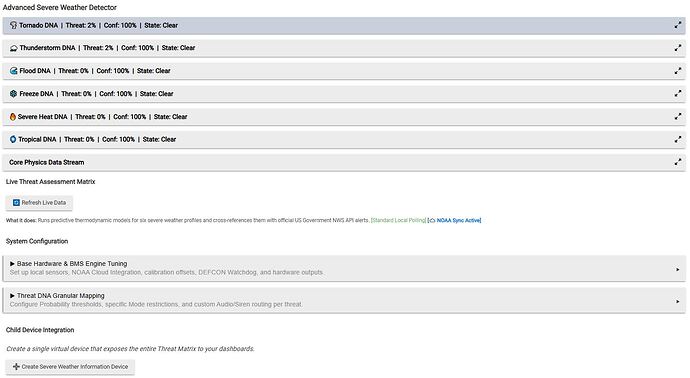Image resolution: width=690 pixels, height=378 pixels.
Task: Create Severe Weather Information Device
Action: [70, 367]
